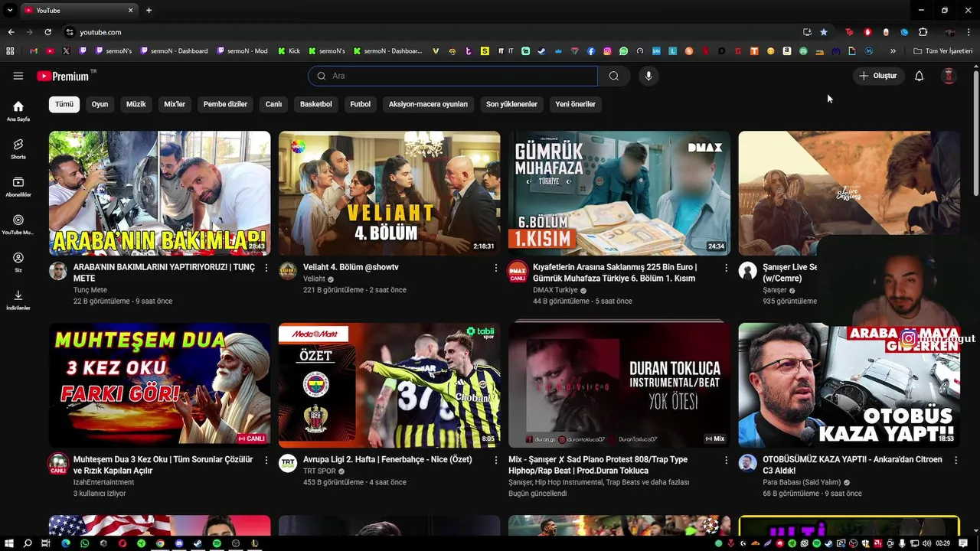Open WhatsApp from the taskbar

click(84, 543)
